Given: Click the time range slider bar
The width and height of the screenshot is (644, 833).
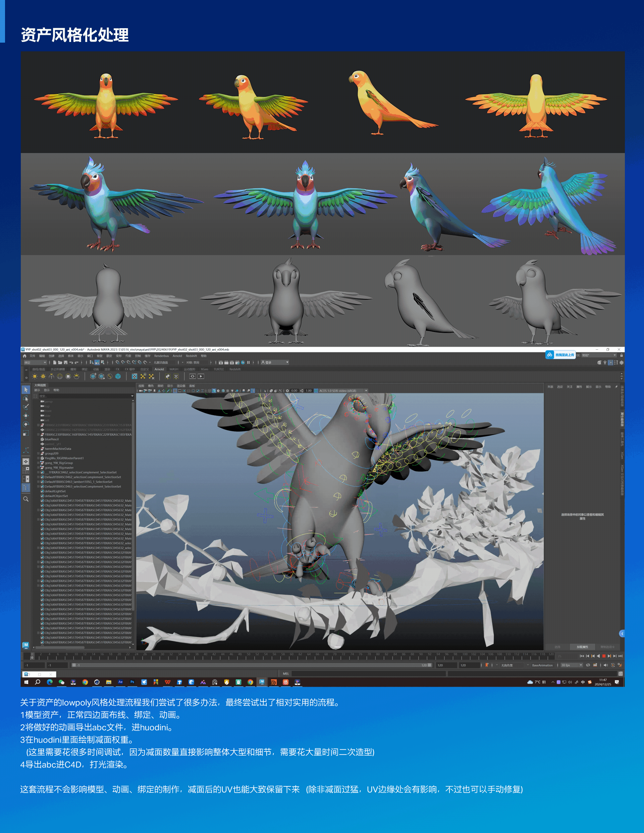Looking at the screenshot, I should (x=252, y=665).
